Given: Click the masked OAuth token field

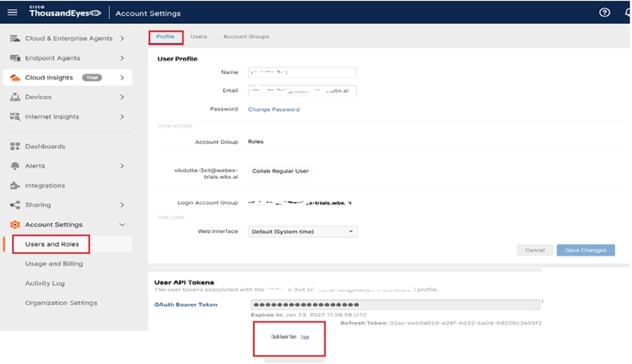Looking at the screenshot, I should 396,304.
